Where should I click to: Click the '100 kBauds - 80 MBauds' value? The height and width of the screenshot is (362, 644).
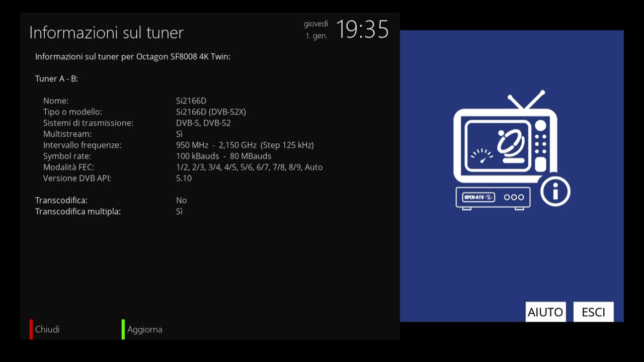coord(223,156)
